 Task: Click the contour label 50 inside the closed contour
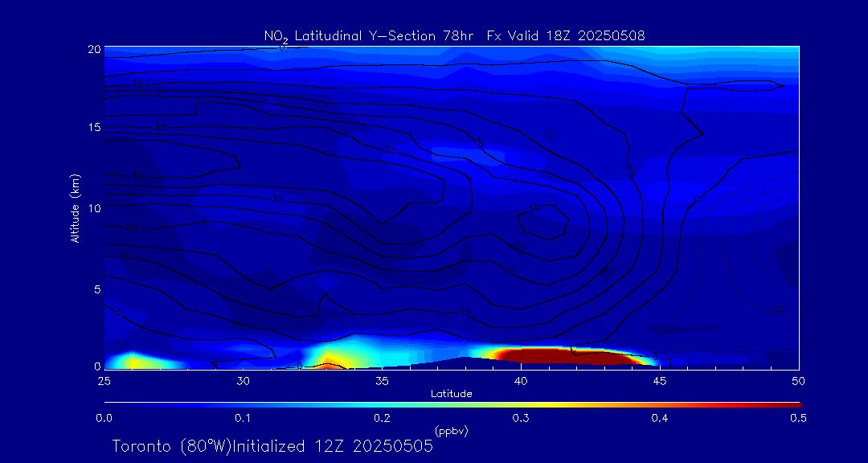[x=534, y=208]
